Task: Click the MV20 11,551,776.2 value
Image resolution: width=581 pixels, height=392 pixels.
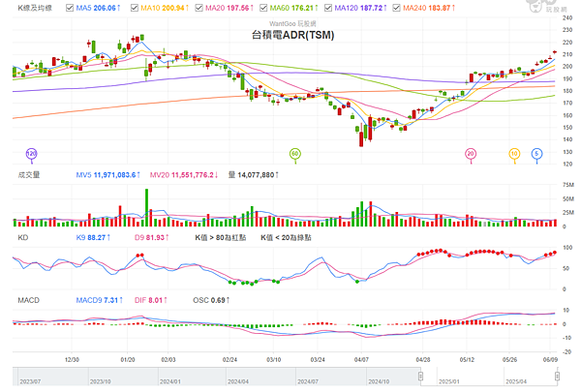Action: click(x=184, y=175)
